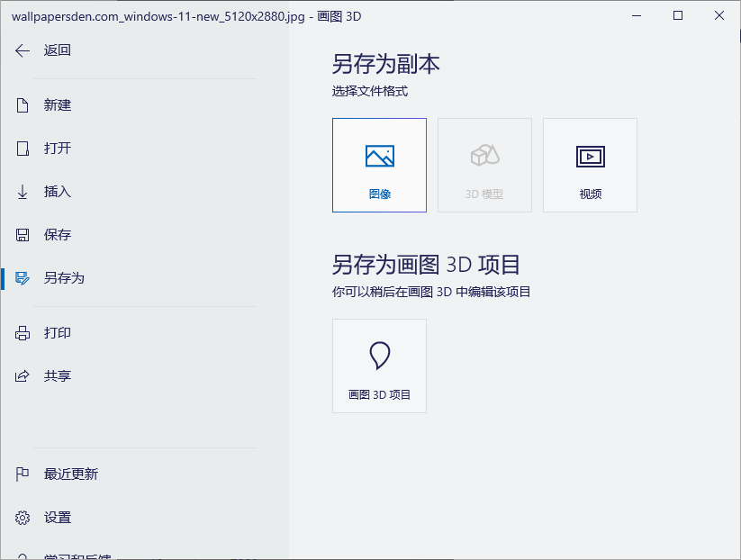Click the 保存 floppy disk save icon
Viewport: 741px width, 560px height.
[x=22, y=235]
